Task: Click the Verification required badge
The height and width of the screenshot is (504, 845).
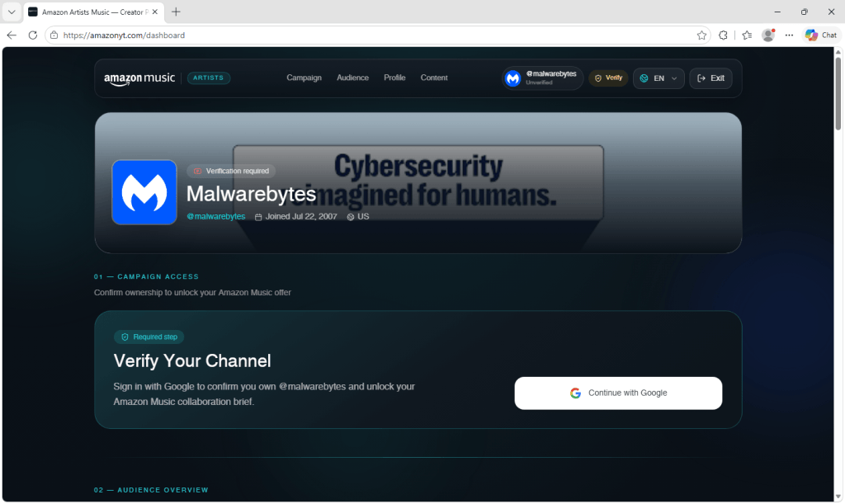Action: click(x=231, y=171)
